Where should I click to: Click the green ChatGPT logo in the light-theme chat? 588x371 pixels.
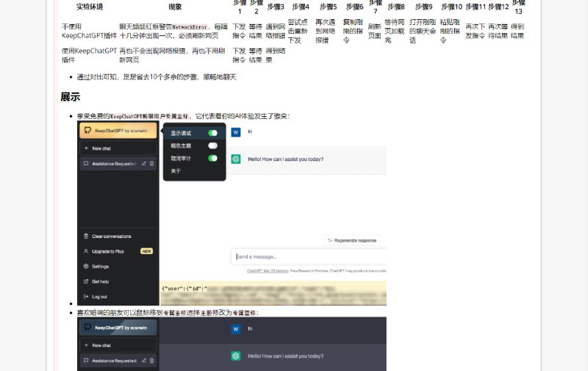236,159
